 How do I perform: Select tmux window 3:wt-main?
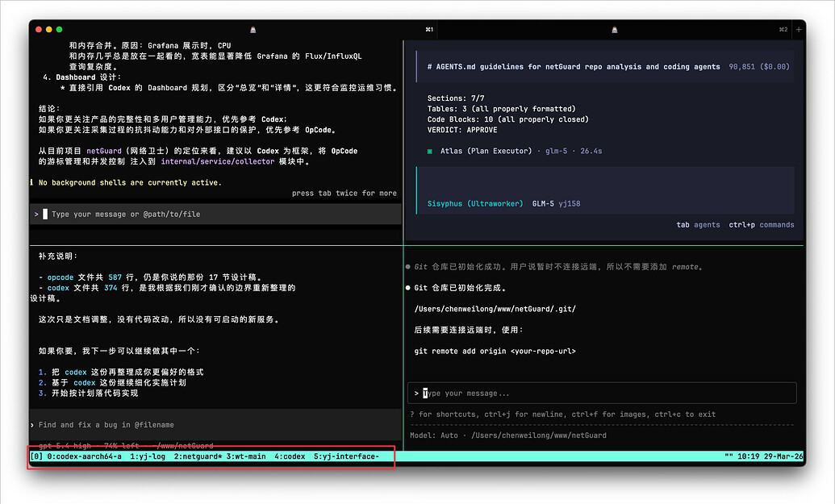[x=246, y=456]
